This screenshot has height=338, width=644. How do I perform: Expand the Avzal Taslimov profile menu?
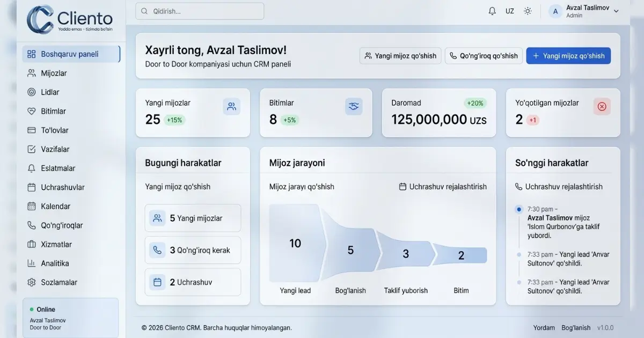(616, 11)
